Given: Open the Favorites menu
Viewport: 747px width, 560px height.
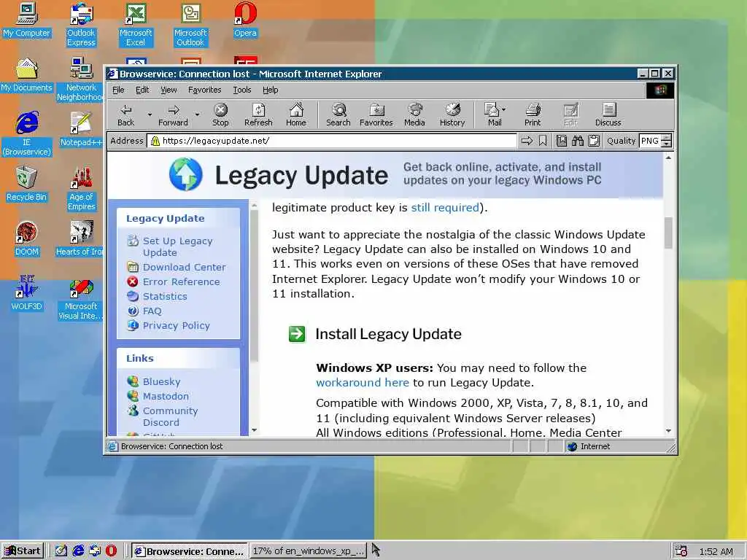Looking at the screenshot, I should (204, 90).
